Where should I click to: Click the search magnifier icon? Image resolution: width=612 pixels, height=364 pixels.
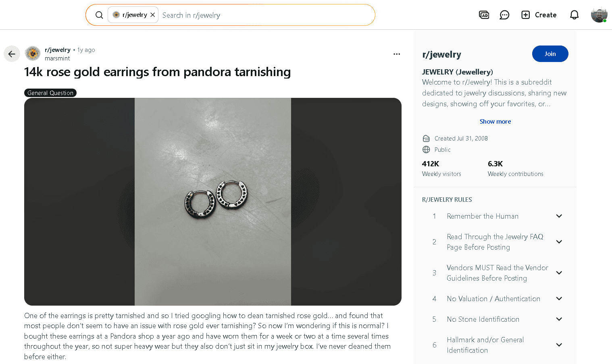[x=99, y=15]
